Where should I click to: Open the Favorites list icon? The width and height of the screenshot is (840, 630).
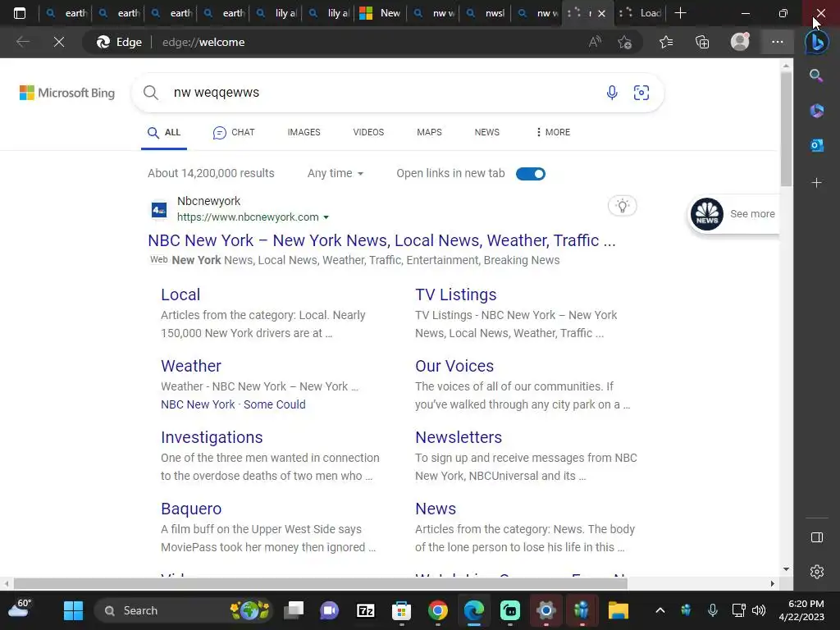pyautogui.click(x=666, y=42)
